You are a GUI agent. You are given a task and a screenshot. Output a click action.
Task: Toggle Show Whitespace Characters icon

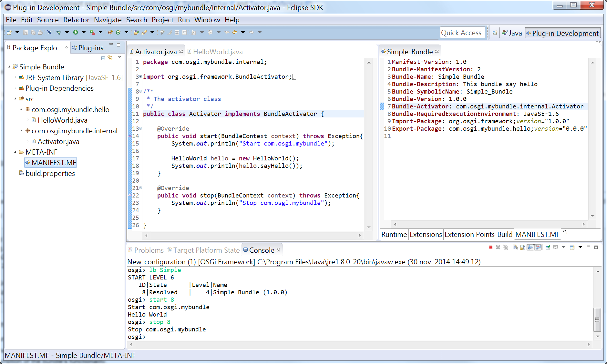coord(184,32)
